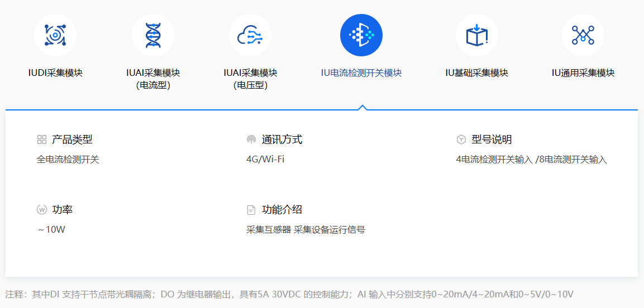Viewport: 644px width, 308px height.
Task: Click the 功率 heading
Action: (63, 210)
